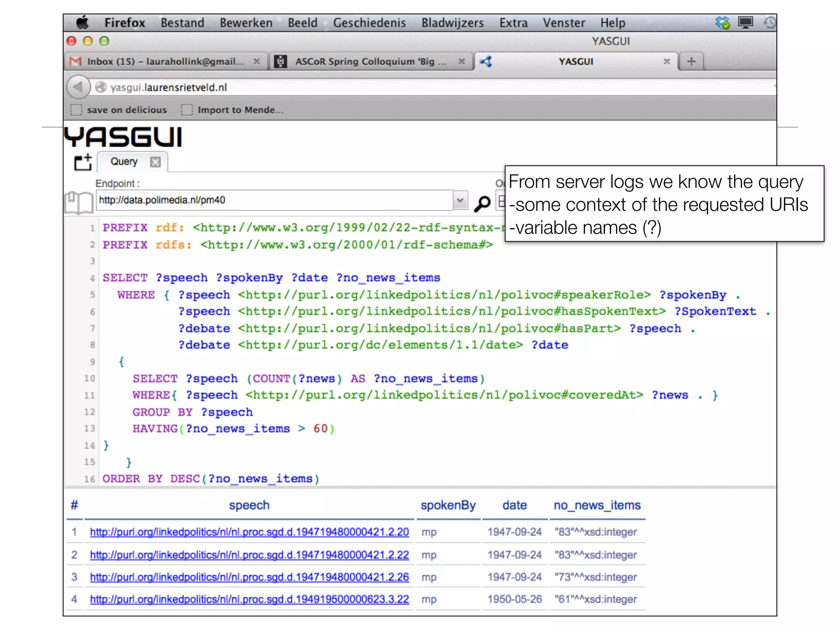Close the YASGUI browser tab
This screenshot has width=840, height=630.
(x=667, y=62)
